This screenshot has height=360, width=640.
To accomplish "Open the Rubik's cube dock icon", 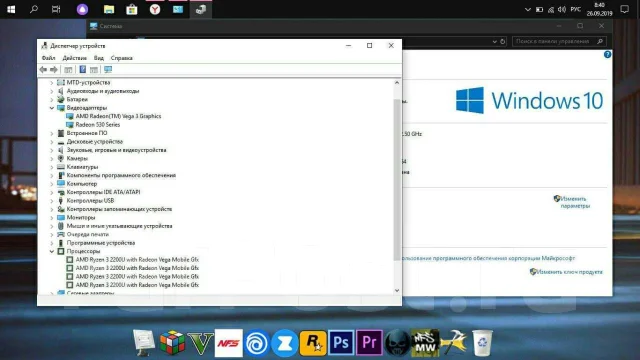I will [x=172, y=342].
